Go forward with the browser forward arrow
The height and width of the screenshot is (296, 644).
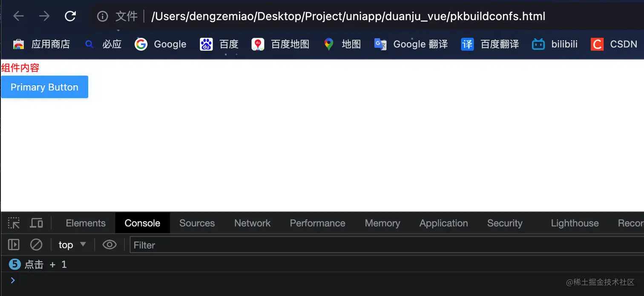(44, 16)
